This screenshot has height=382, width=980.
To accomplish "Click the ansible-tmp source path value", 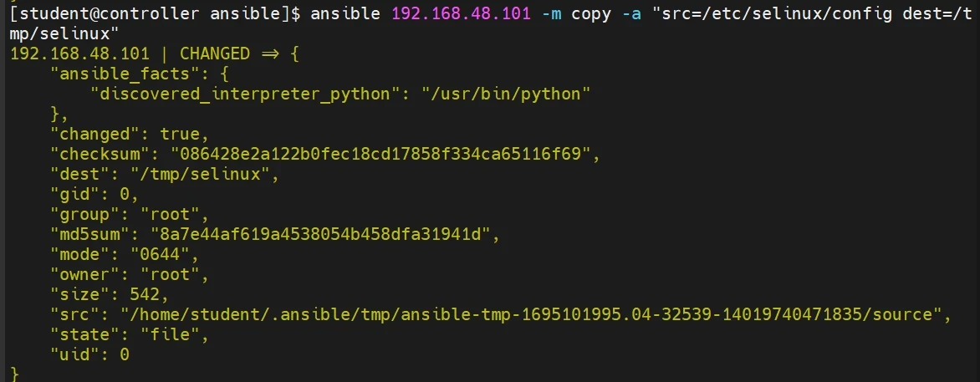I will [x=532, y=314].
